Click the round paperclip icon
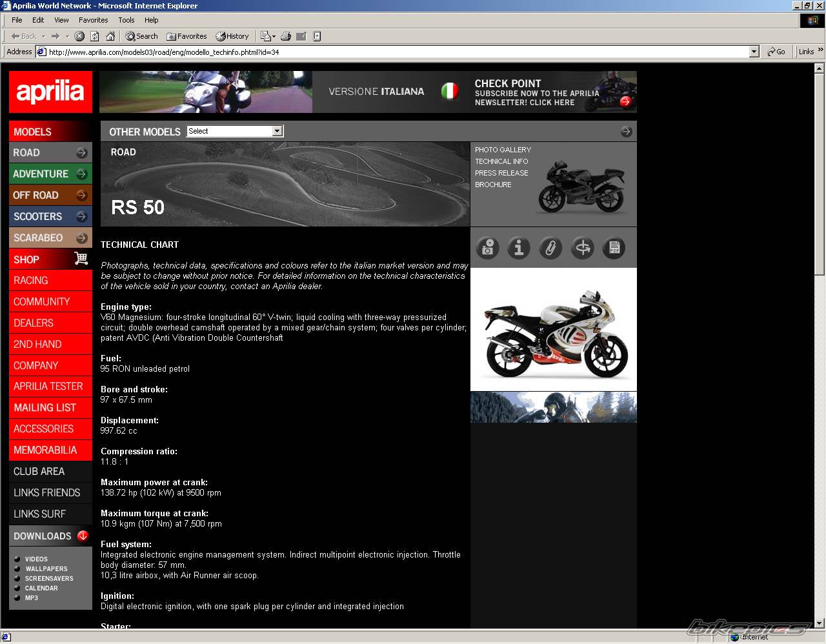The height and width of the screenshot is (644, 826). 550,248
